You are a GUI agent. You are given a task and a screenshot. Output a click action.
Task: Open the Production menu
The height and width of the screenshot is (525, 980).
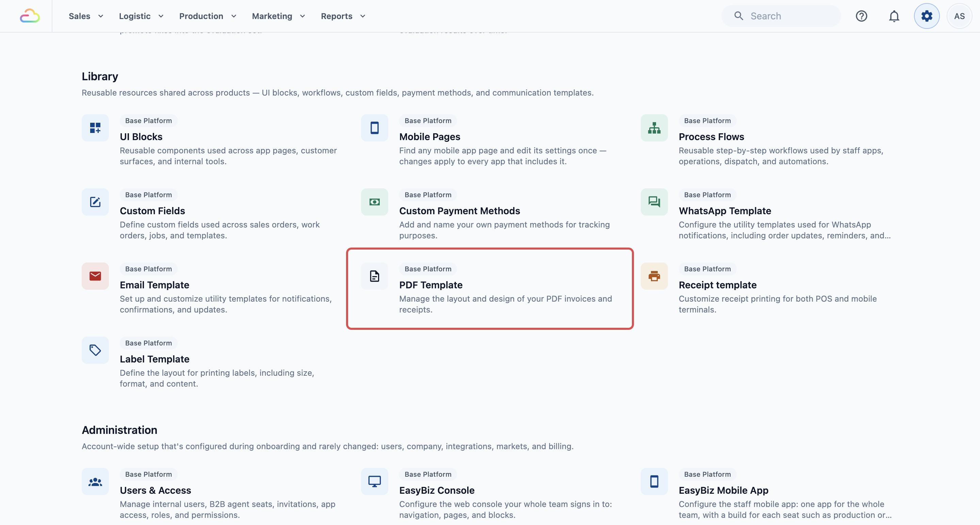(201, 16)
